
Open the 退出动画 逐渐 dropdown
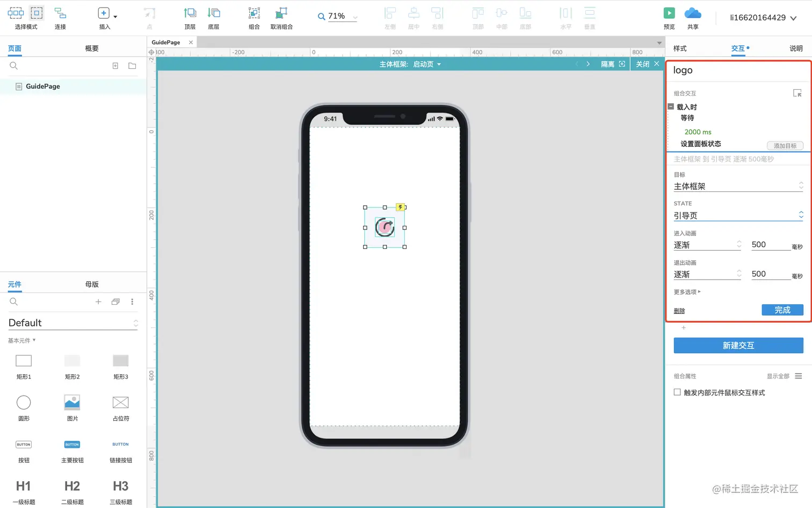(x=708, y=274)
